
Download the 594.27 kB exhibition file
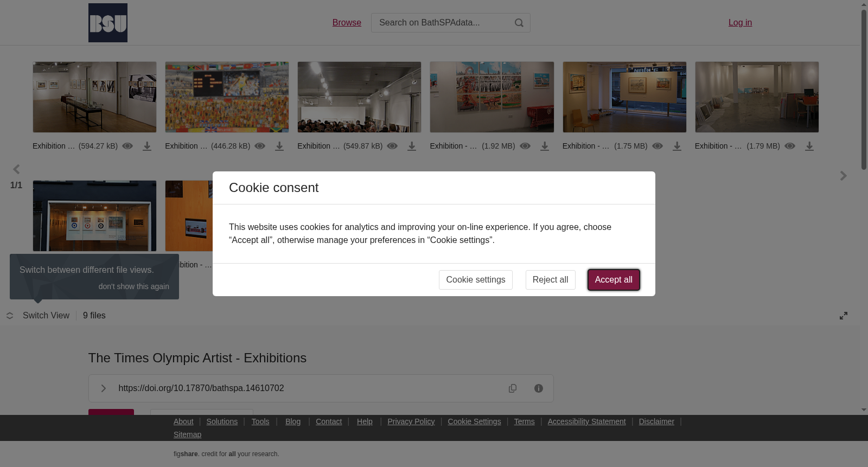click(147, 146)
